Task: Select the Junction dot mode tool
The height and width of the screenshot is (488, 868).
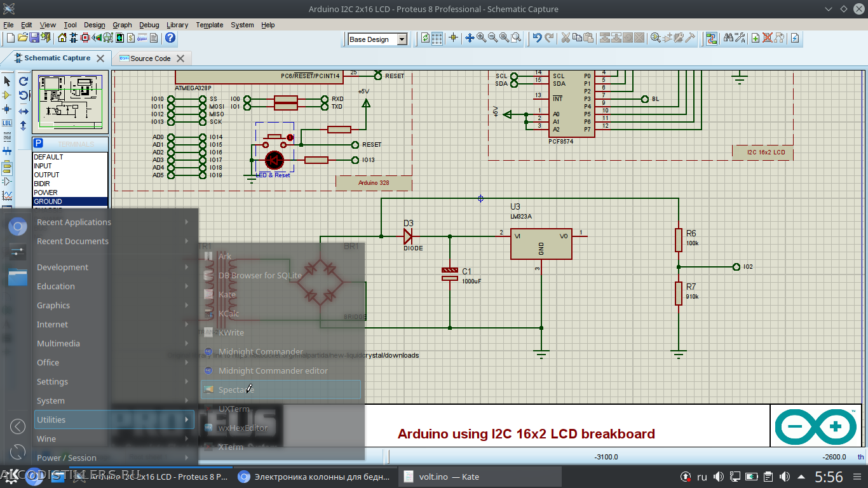Action: click(8, 109)
